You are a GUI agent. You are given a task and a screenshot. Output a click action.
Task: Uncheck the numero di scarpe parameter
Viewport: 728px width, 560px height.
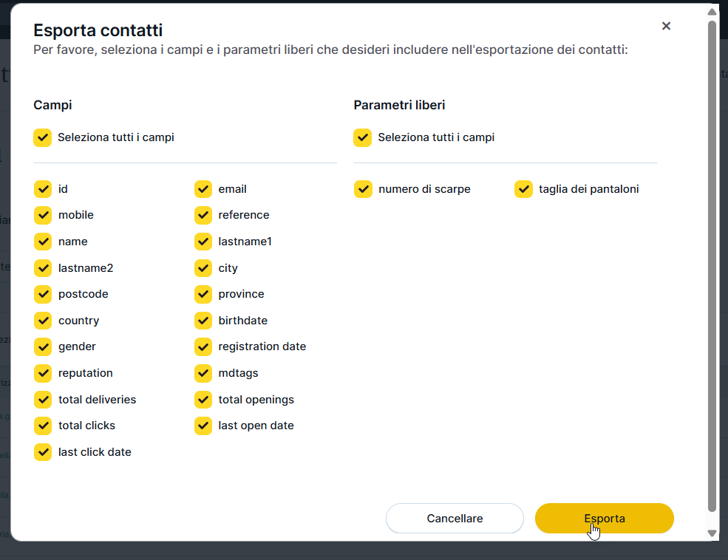pyautogui.click(x=363, y=189)
